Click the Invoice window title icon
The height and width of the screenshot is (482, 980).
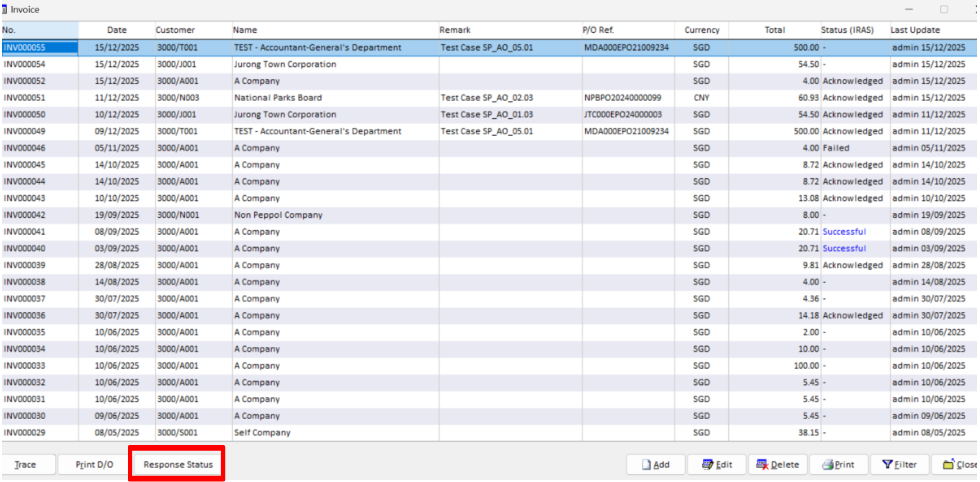pyautogui.click(x=4, y=9)
